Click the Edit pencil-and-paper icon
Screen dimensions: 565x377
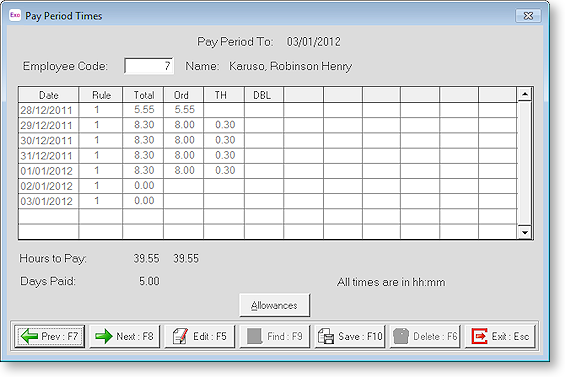point(180,336)
